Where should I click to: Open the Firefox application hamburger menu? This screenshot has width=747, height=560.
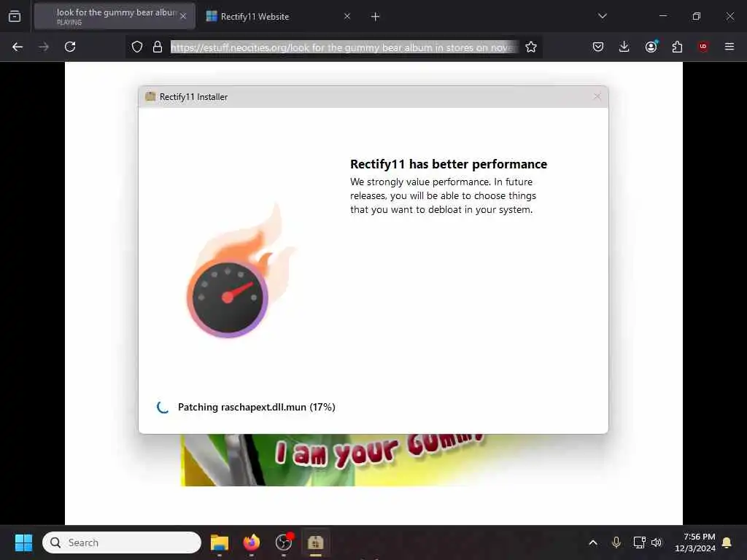729,47
